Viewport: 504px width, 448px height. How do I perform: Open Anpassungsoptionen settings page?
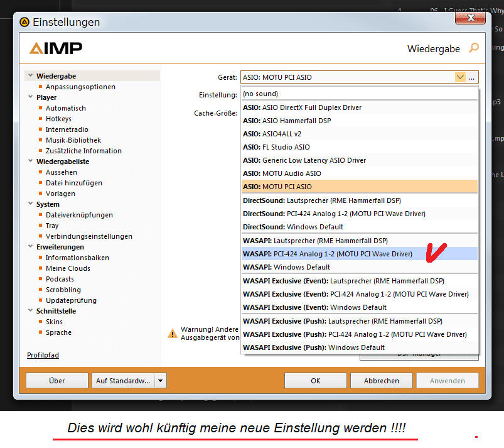pyautogui.click(x=80, y=87)
